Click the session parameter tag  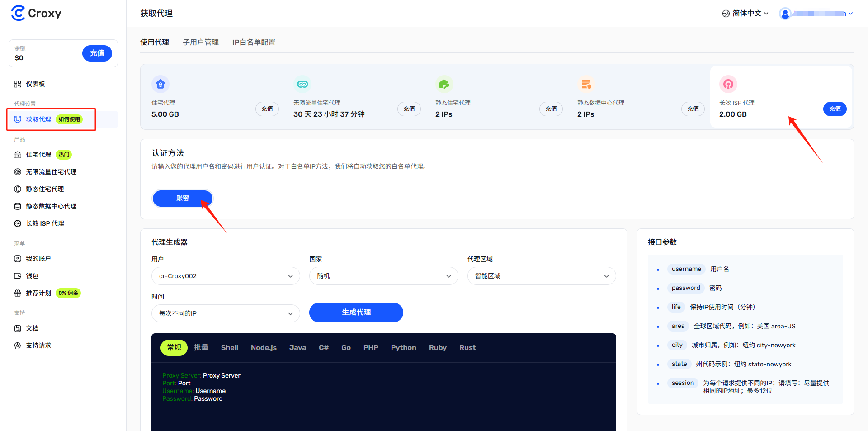(683, 383)
